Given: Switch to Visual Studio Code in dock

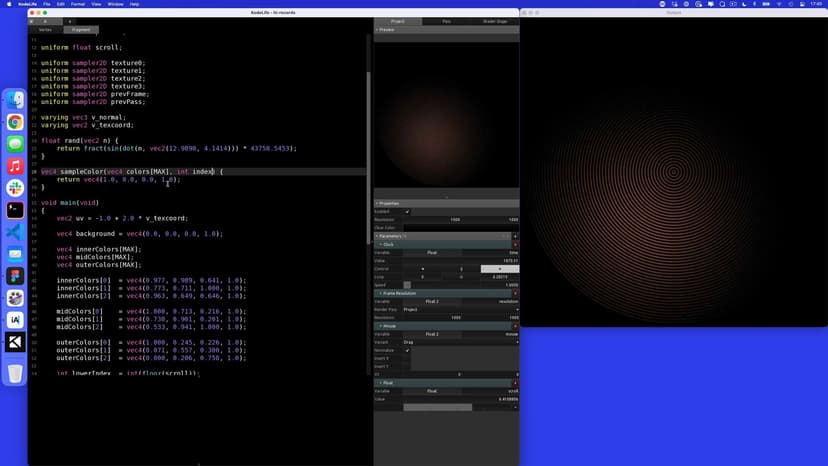Looking at the screenshot, I should click(15, 232).
